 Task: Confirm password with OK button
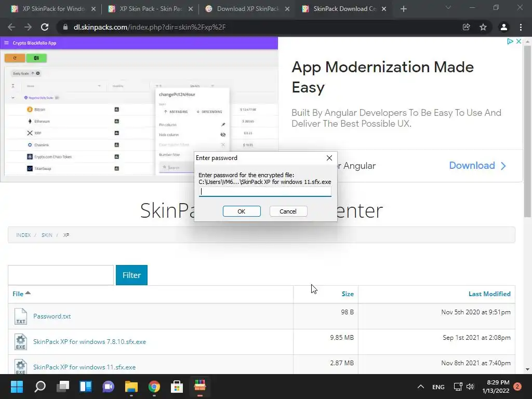[x=242, y=211]
